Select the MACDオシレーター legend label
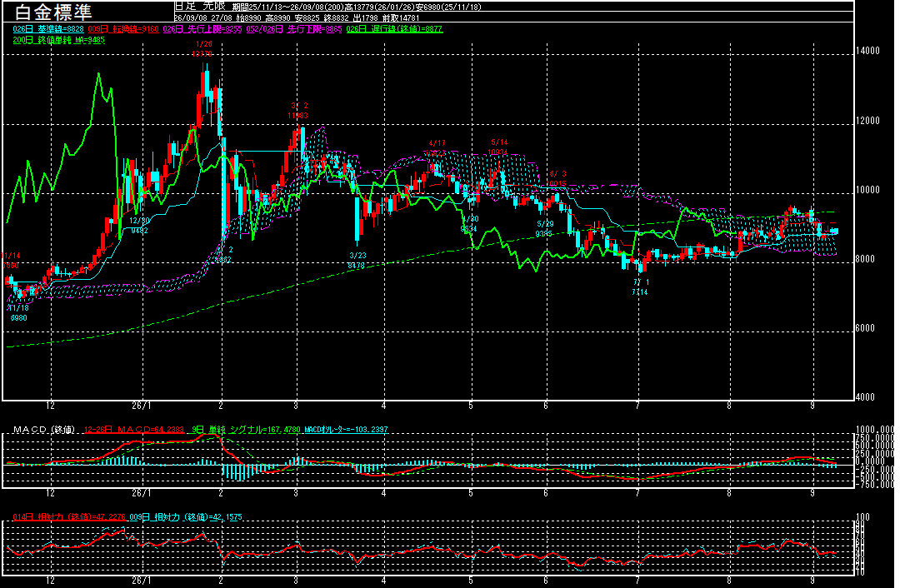Screen dimensions: 900x588 (346, 429)
